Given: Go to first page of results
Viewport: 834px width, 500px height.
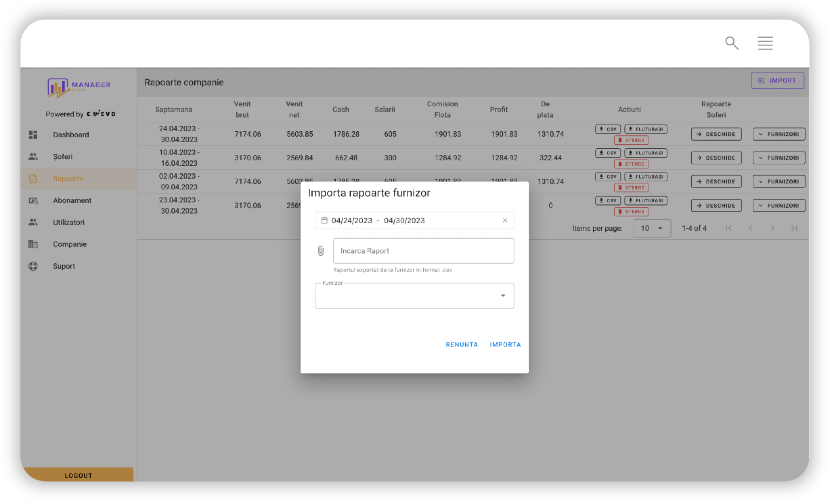Looking at the screenshot, I should point(729,228).
